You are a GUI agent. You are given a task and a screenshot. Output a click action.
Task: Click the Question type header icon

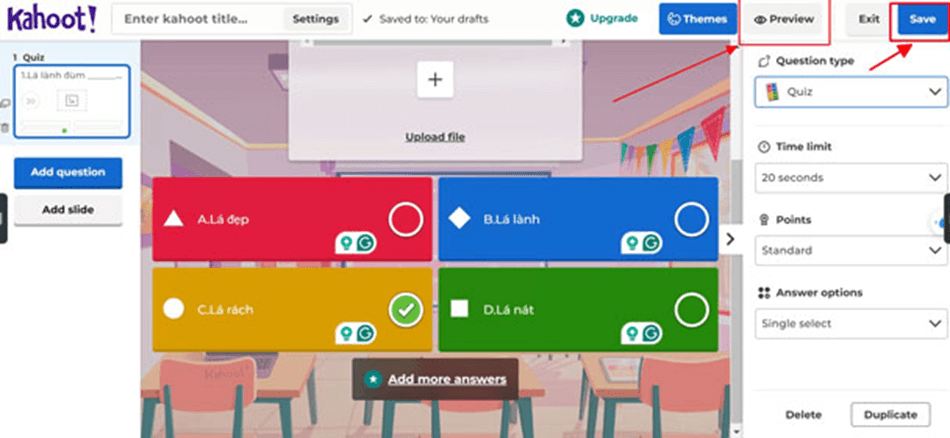click(764, 61)
